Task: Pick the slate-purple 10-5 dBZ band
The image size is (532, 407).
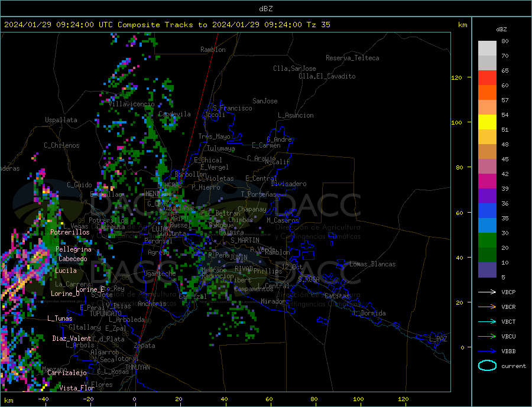Action: coord(487,270)
